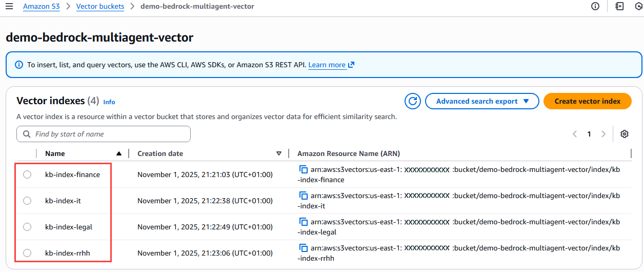The image size is (644, 272).
Task: Select the kb-index-finance radio button
Action: [x=27, y=174]
